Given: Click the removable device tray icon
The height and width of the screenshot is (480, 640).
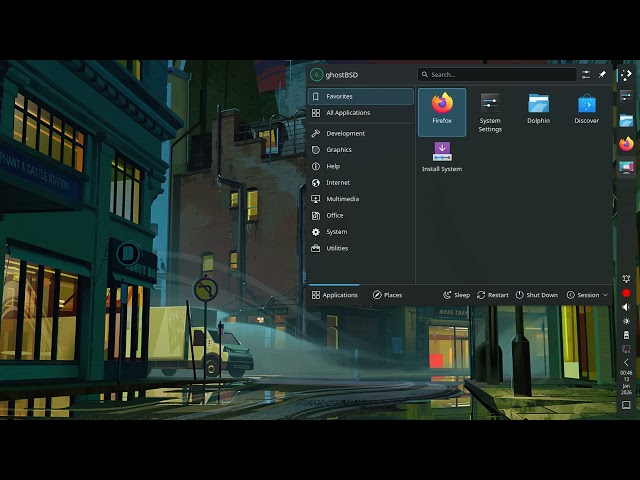Looking at the screenshot, I should point(626,335).
